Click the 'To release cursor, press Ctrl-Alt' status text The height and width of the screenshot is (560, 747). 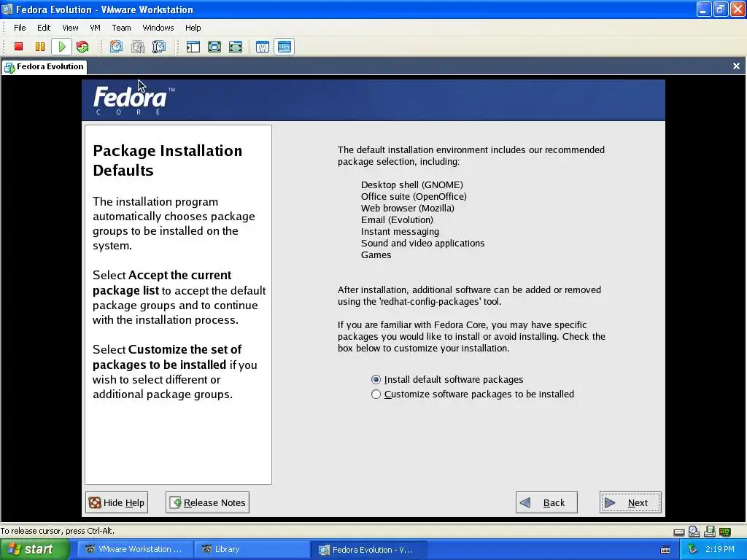(57, 531)
